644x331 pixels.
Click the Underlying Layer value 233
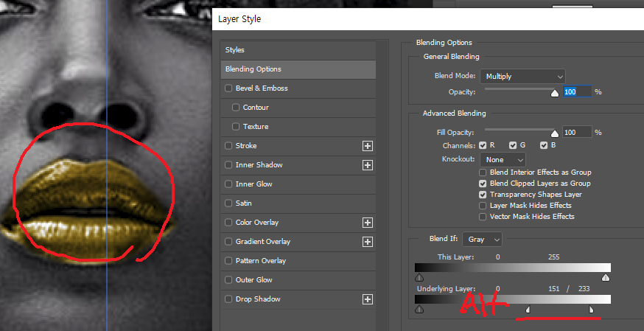tap(584, 289)
